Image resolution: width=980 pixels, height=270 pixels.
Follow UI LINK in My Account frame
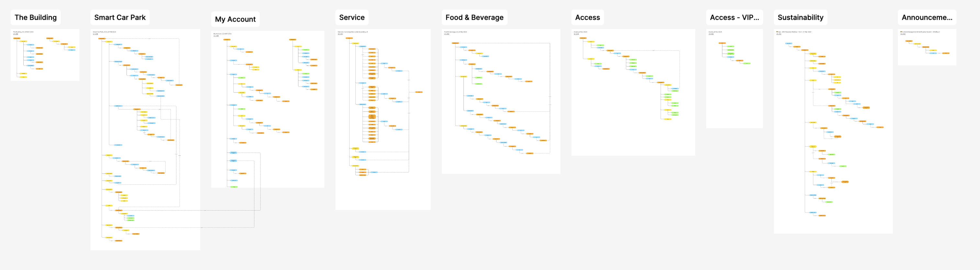coord(216,36)
